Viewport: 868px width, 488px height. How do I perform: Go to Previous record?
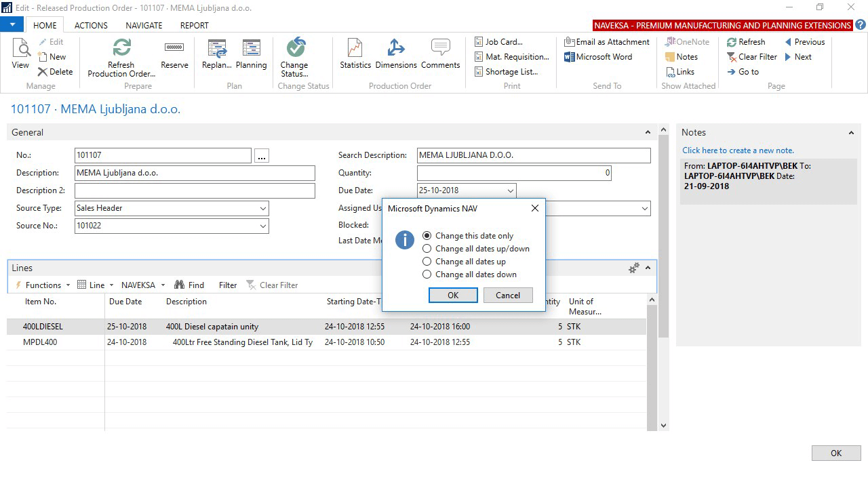click(804, 42)
